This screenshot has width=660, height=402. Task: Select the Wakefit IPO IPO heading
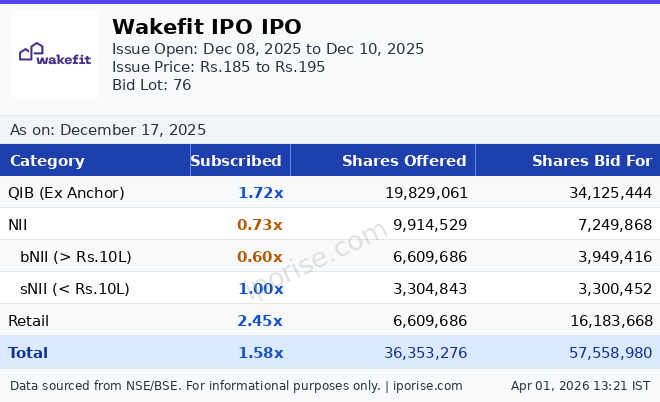click(206, 27)
